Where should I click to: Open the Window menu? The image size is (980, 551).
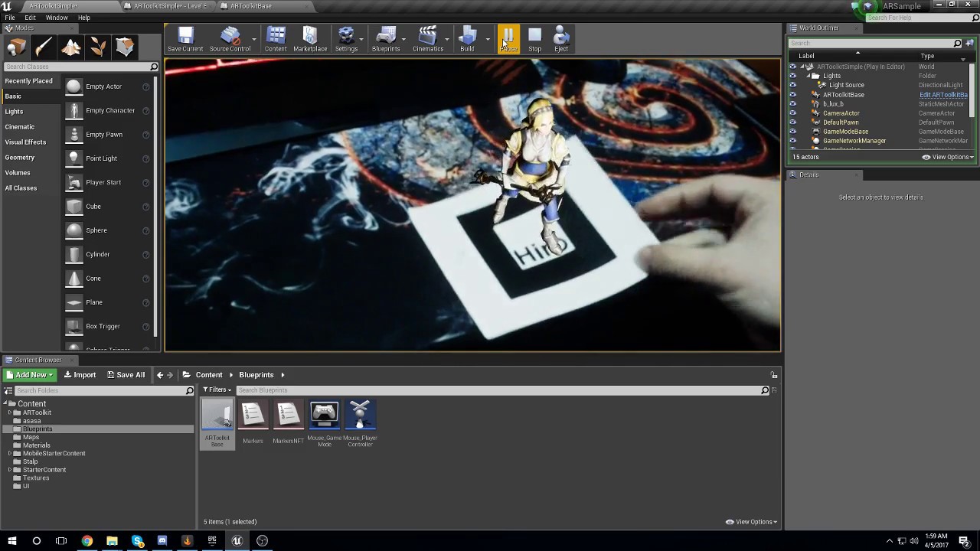(x=57, y=18)
